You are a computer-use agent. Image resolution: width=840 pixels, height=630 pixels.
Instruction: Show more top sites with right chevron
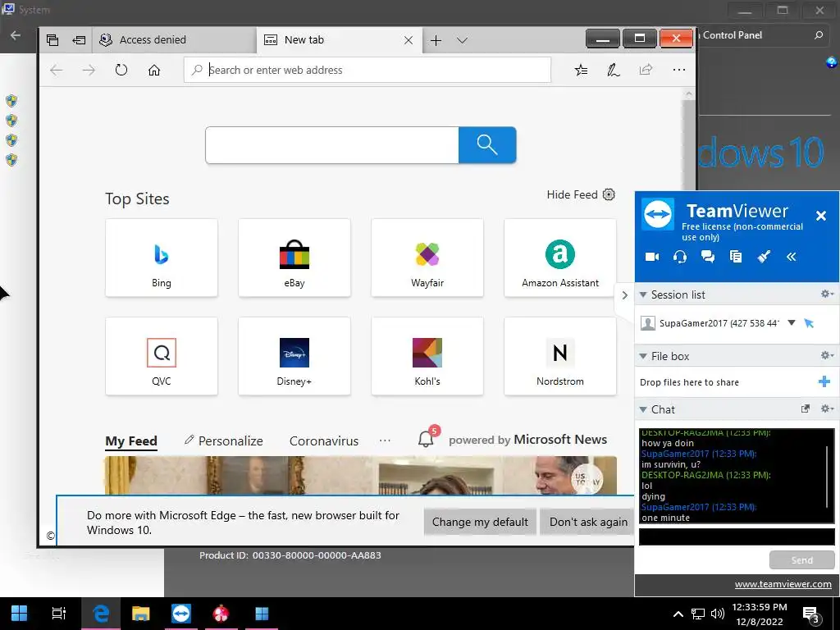pyautogui.click(x=624, y=295)
